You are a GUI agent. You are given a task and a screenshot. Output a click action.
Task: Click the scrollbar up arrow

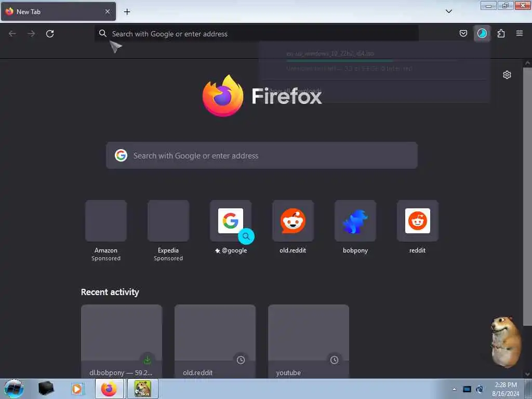pyautogui.click(x=527, y=63)
